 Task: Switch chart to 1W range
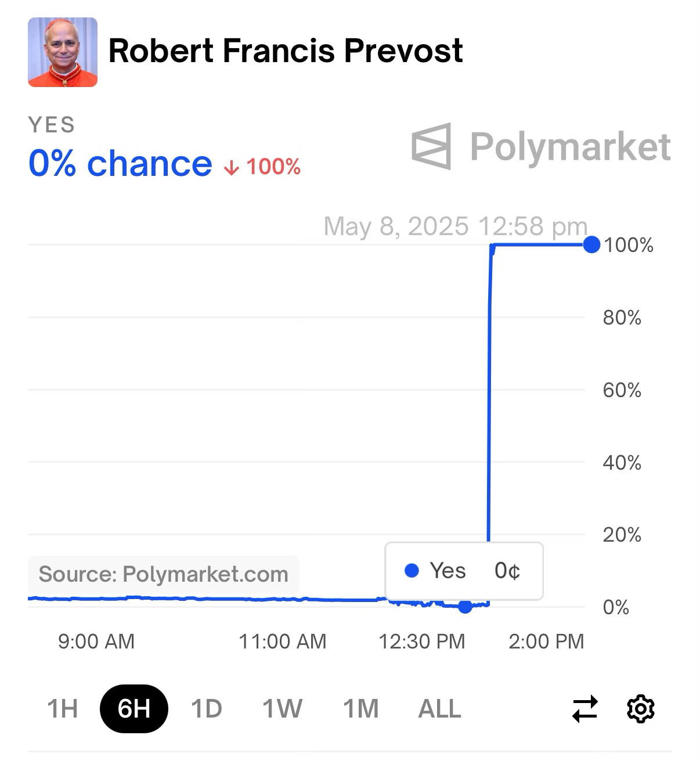282,709
